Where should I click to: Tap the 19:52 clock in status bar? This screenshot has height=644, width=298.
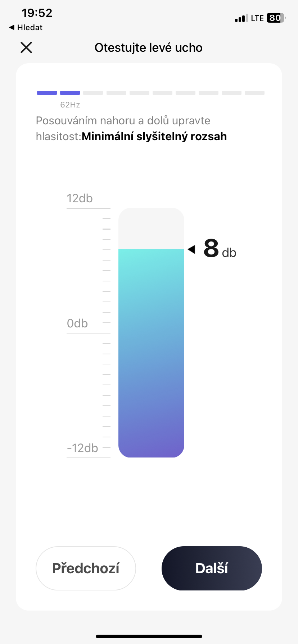(37, 13)
